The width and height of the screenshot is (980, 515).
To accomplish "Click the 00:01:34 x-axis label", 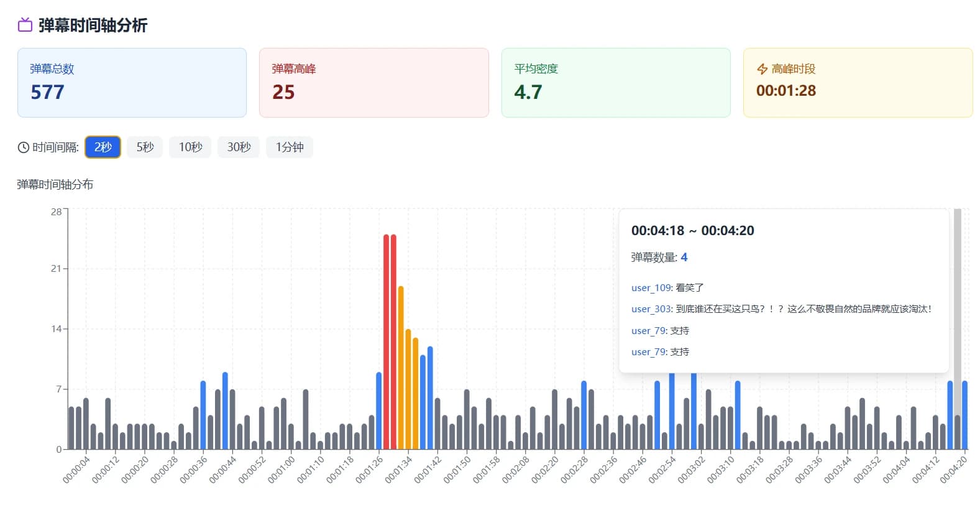I will pos(398,470).
